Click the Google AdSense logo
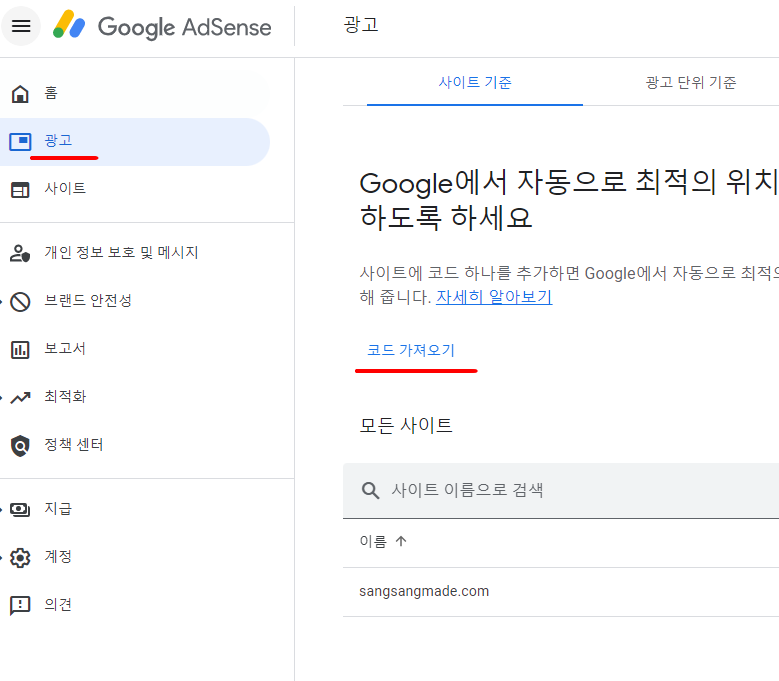779x681 pixels. pos(162,26)
